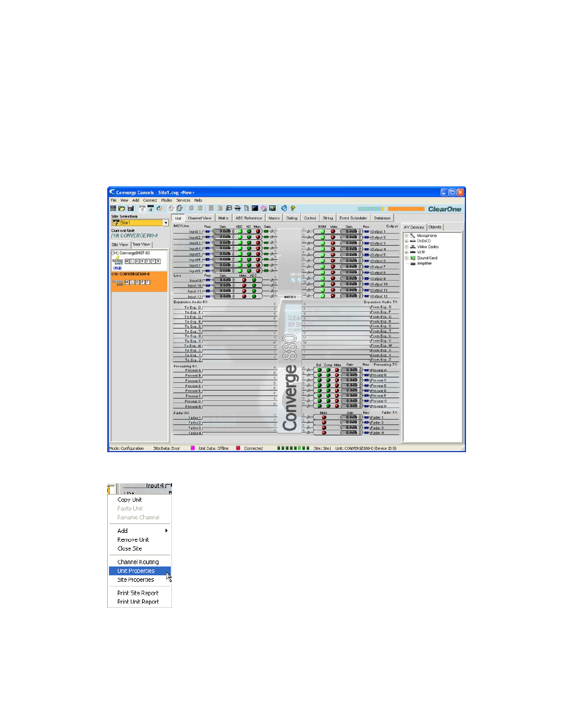Click the site icon in Site Selection box
The height and width of the screenshot is (728, 562).
(116, 223)
